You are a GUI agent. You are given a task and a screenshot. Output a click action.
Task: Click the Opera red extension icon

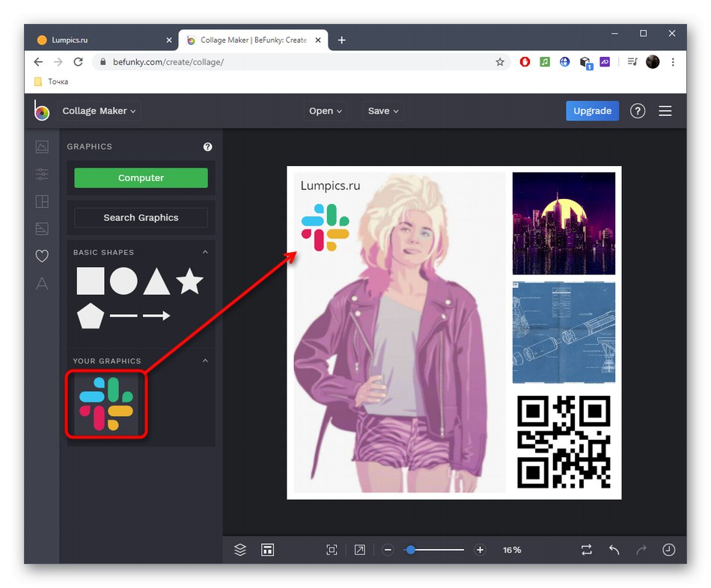point(525,61)
